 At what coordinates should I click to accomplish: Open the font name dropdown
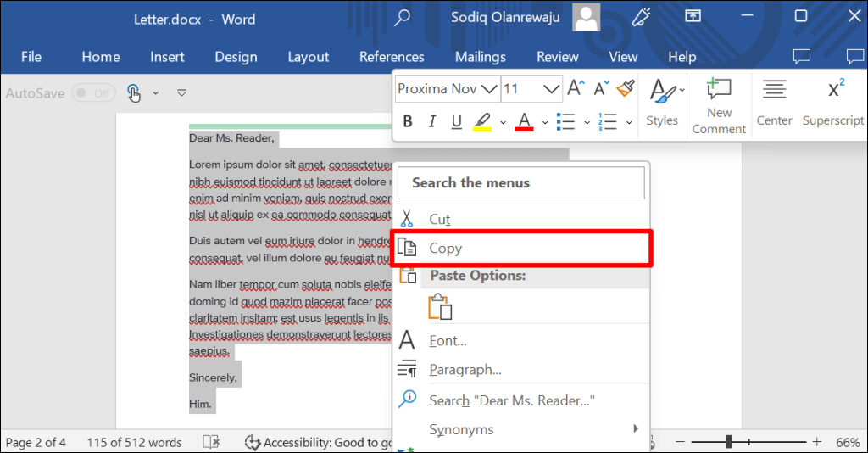click(x=489, y=88)
